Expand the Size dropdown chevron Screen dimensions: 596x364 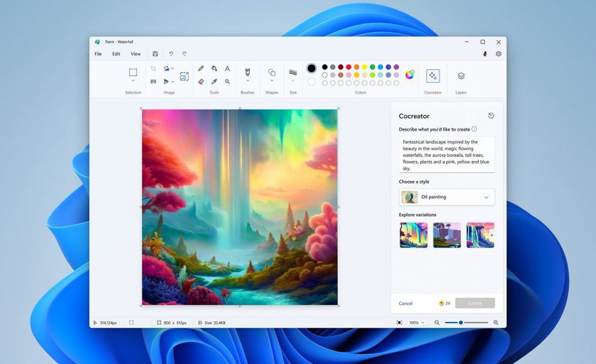[x=293, y=81]
